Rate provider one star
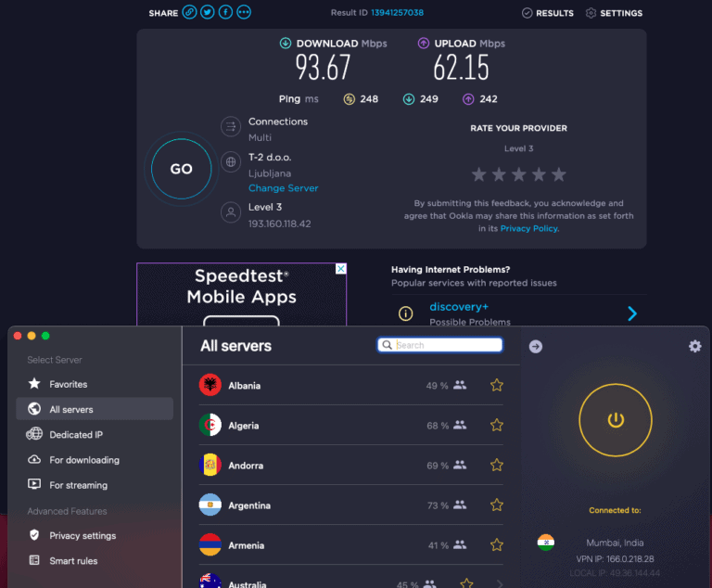Viewport: 712px width, 588px height. 478,174
